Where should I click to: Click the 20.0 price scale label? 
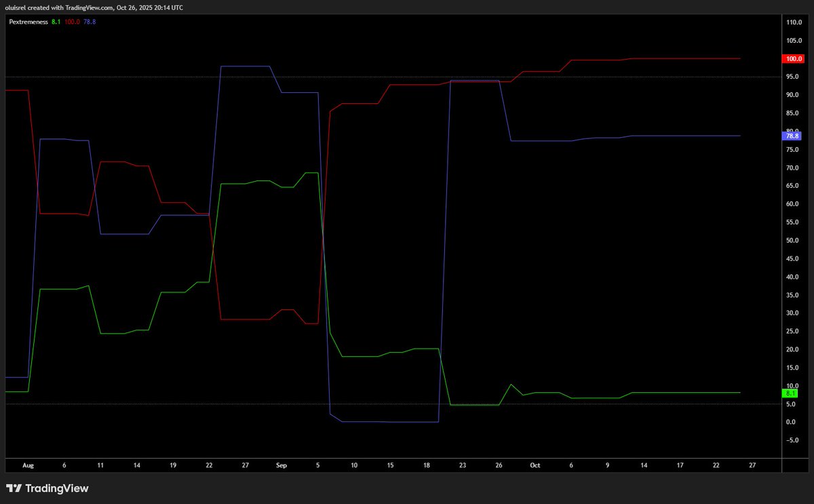coord(792,350)
